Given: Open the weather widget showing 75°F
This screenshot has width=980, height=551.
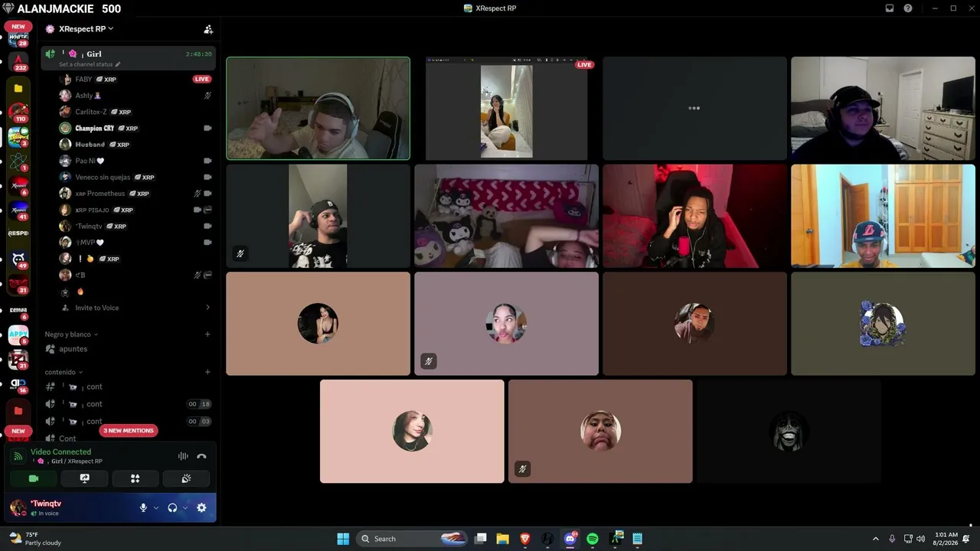Looking at the screenshot, I should (34, 539).
